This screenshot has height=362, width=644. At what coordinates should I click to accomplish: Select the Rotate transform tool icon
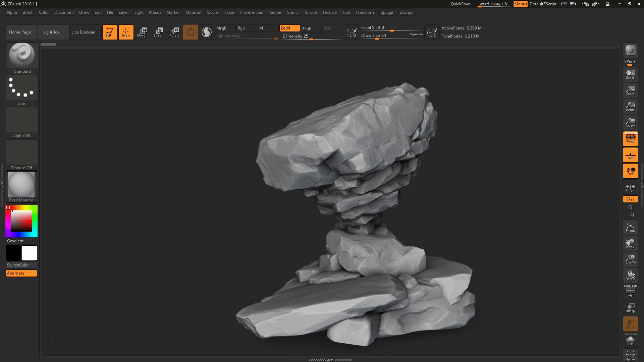click(x=174, y=32)
